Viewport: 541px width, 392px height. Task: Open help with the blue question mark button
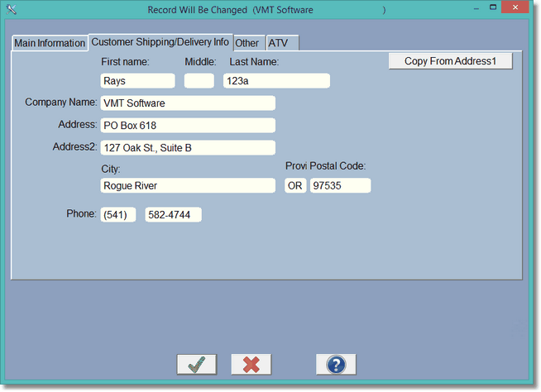pos(336,365)
